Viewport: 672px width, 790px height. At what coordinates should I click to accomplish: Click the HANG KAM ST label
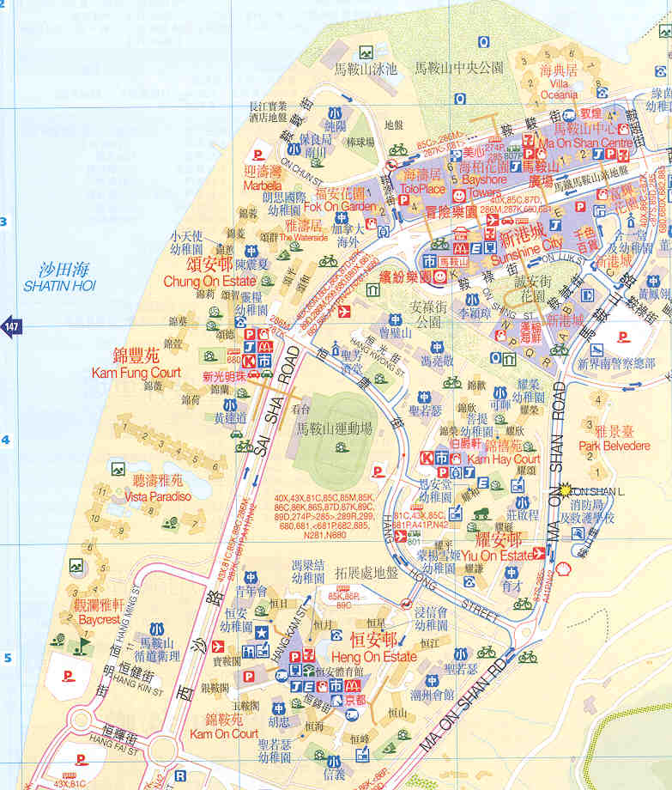[x=289, y=634]
